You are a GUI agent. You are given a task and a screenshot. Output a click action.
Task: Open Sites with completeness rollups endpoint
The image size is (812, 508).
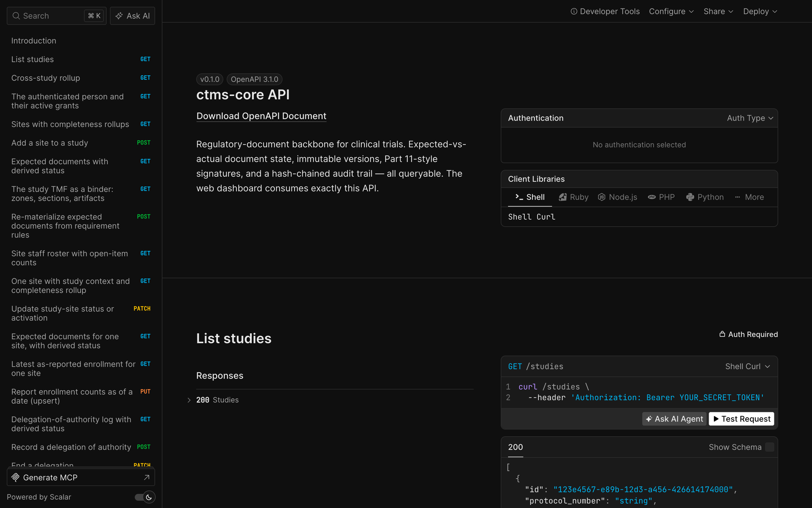pyautogui.click(x=81, y=124)
